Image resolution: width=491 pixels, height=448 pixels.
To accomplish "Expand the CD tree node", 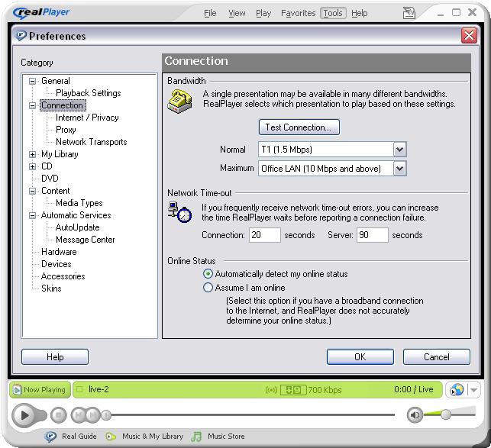I will point(32,166).
